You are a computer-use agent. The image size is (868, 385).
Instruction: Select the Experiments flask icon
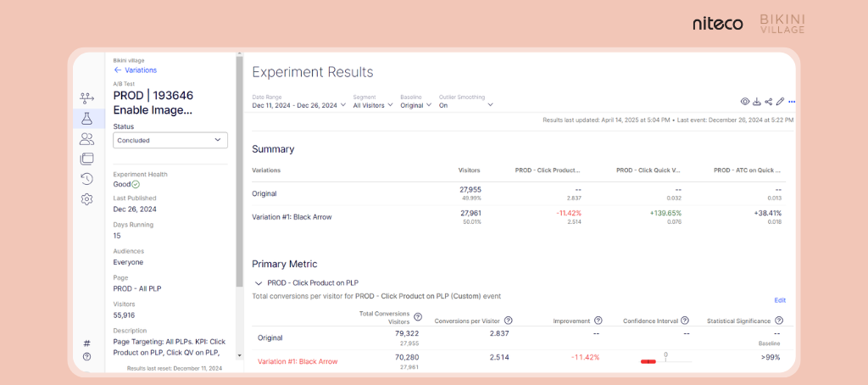86,118
